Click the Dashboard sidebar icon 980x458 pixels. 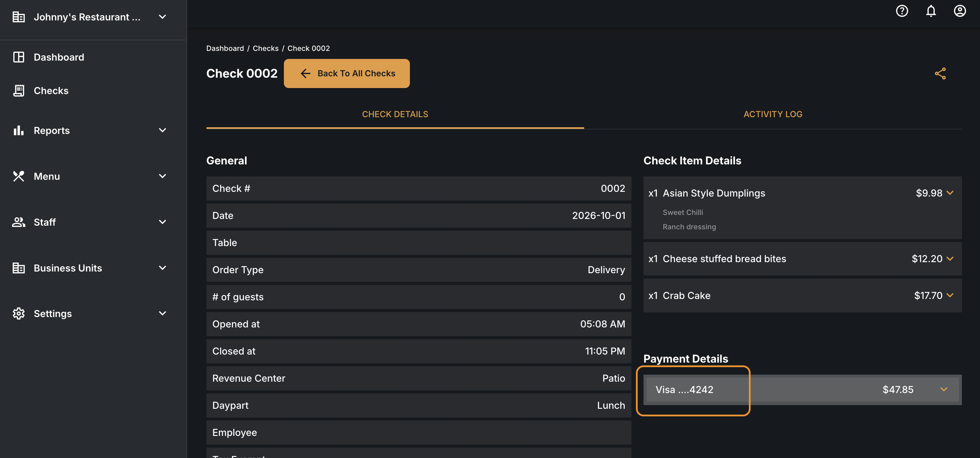(19, 57)
